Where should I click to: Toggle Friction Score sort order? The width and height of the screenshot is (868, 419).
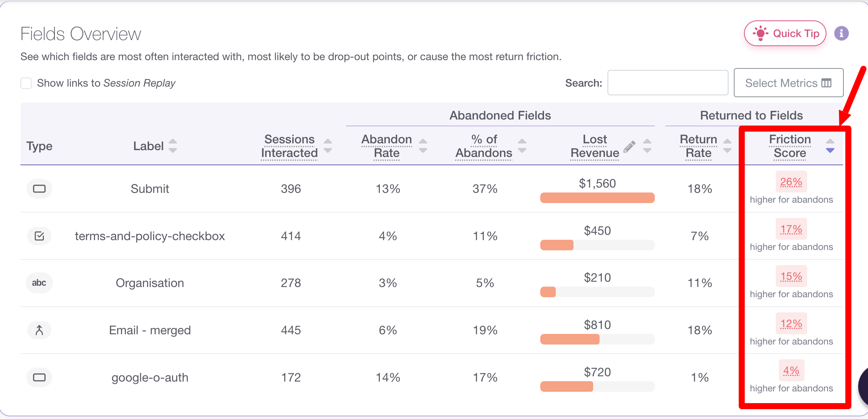click(830, 146)
